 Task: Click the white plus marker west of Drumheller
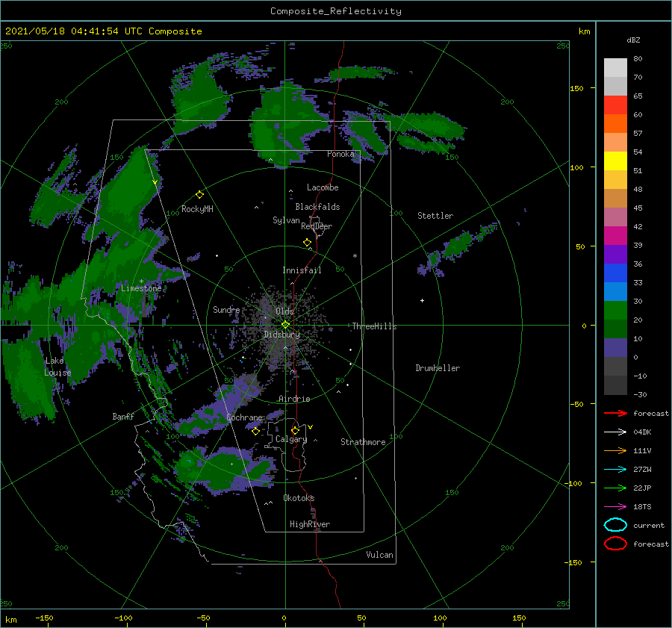click(x=422, y=300)
